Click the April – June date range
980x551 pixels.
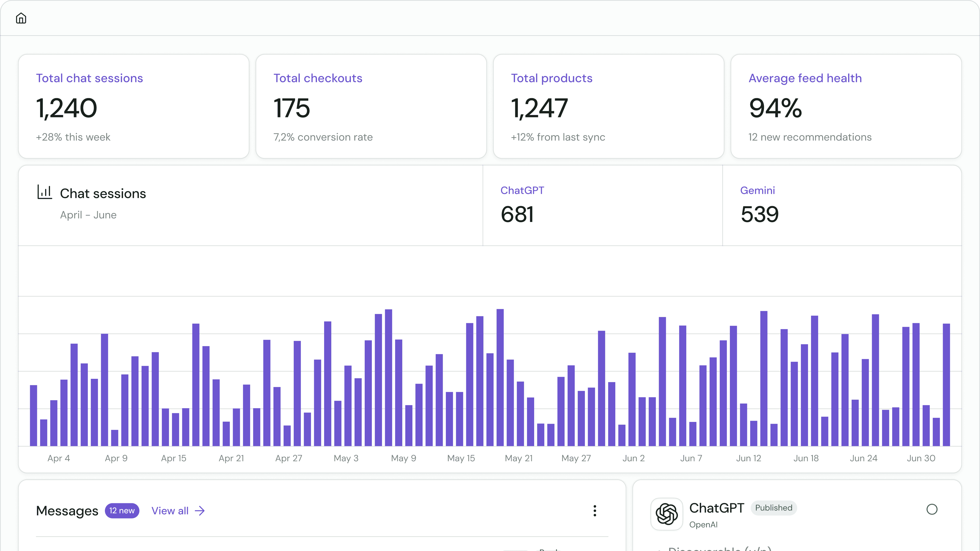point(88,215)
